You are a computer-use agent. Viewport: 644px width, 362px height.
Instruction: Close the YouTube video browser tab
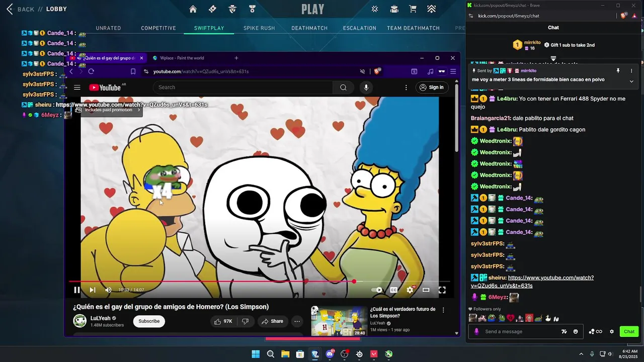tap(141, 58)
